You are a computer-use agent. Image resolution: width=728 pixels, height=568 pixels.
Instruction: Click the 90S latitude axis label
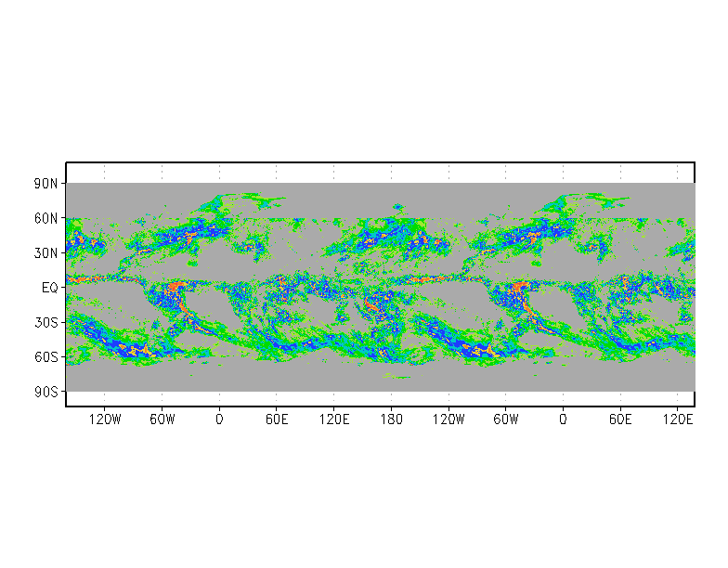[45, 392]
